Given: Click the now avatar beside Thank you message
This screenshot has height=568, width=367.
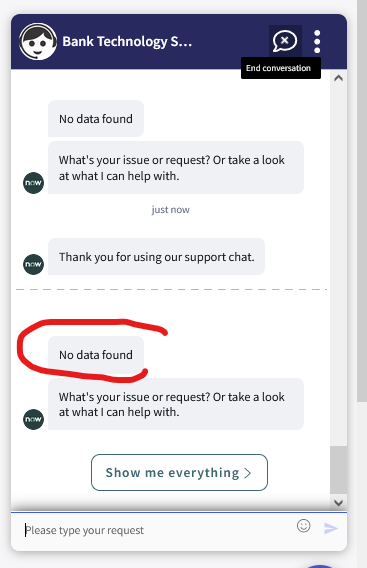Looking at the screenshot, I should pos(33,264).
